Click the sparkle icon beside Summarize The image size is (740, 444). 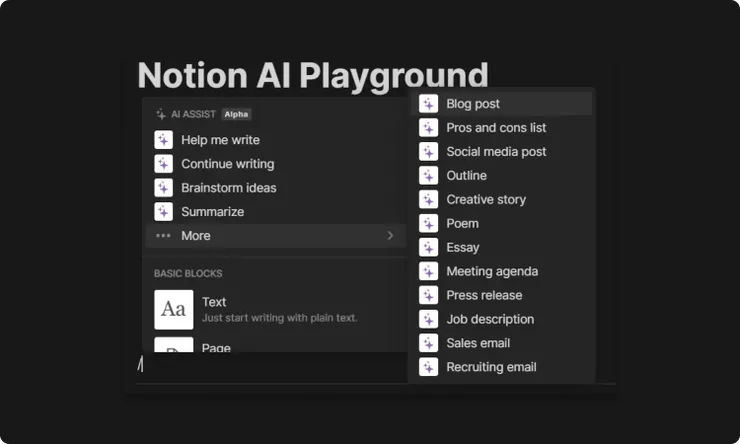click(163, 212)
